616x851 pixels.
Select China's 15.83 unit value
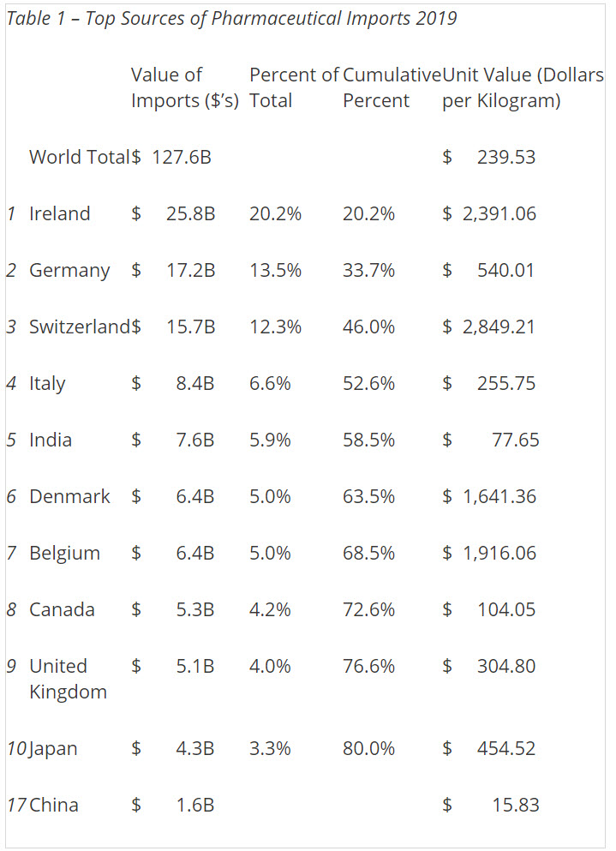pyautogui.click(x=515, y=806)
